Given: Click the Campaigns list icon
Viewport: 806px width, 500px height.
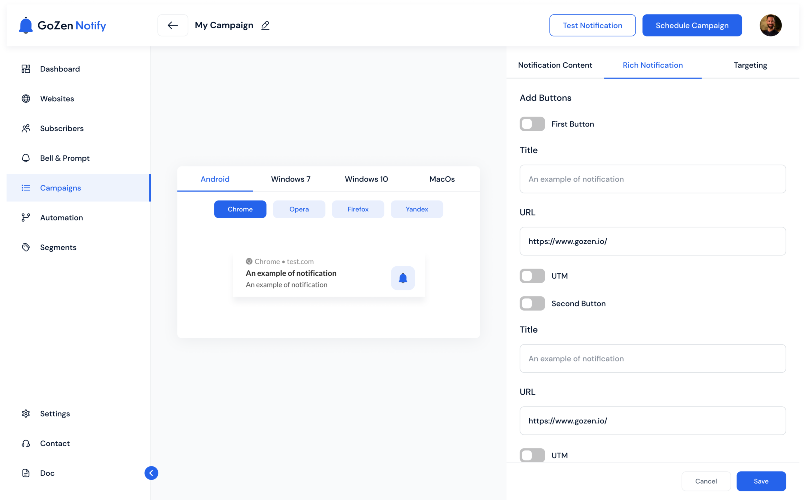Looking at the screenshot, I should 26,188.
